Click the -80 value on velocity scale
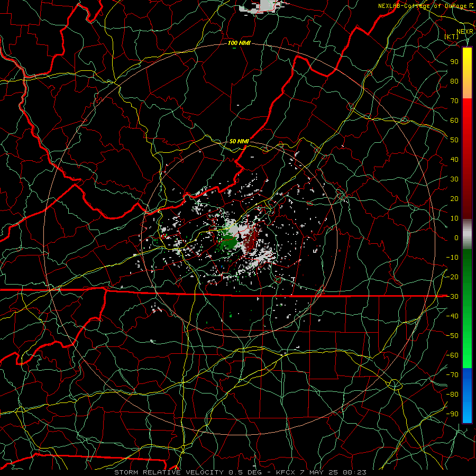Image resolution: width=476 pixels, height=476 pixels. [x=452, y=395]
